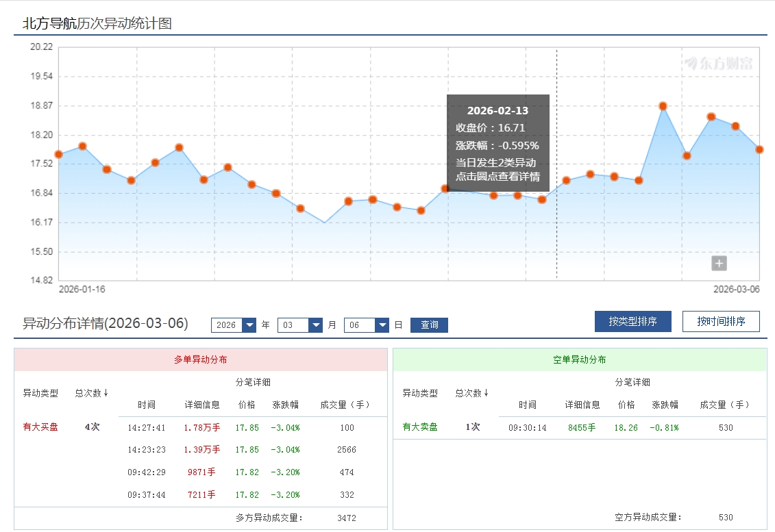Image resolution: width=775 pixels, height=532 pixels.
Task: Click the 14:23:23 trade time cell
Action: coord(147,450)
